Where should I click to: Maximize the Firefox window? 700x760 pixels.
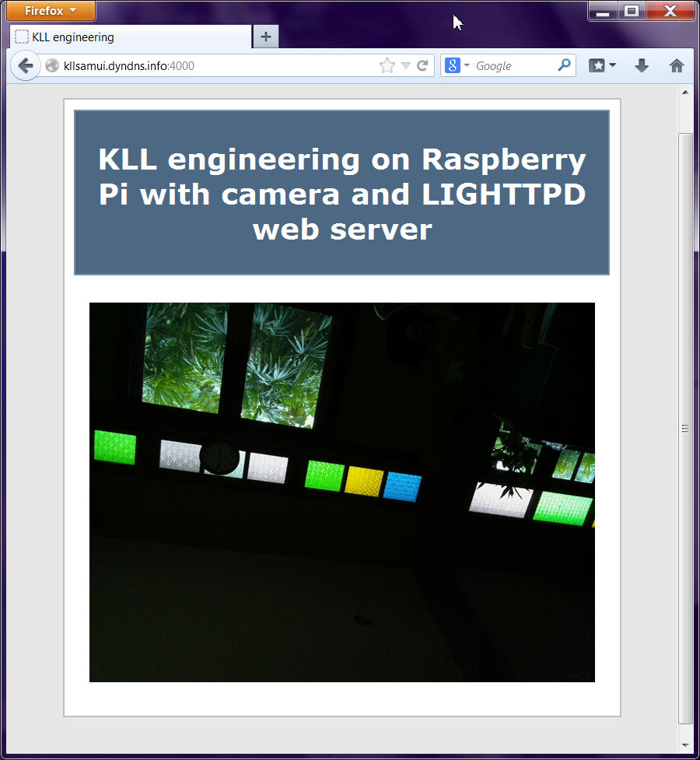[632, 11]
